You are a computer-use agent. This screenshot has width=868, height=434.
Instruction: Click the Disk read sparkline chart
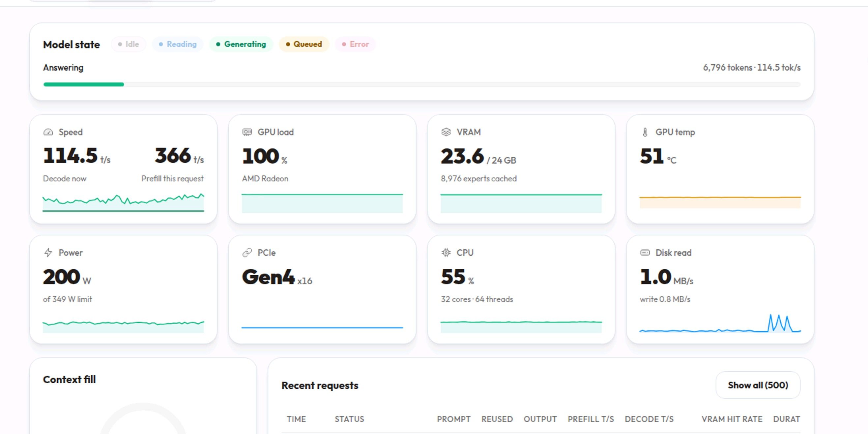(x=720, y=324)
